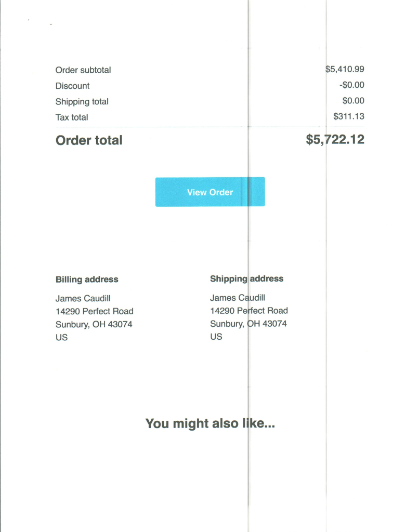The height and width of the screenshot is (532, 419).
Task: Click the You might also like heading
Action: click(210, 423)
